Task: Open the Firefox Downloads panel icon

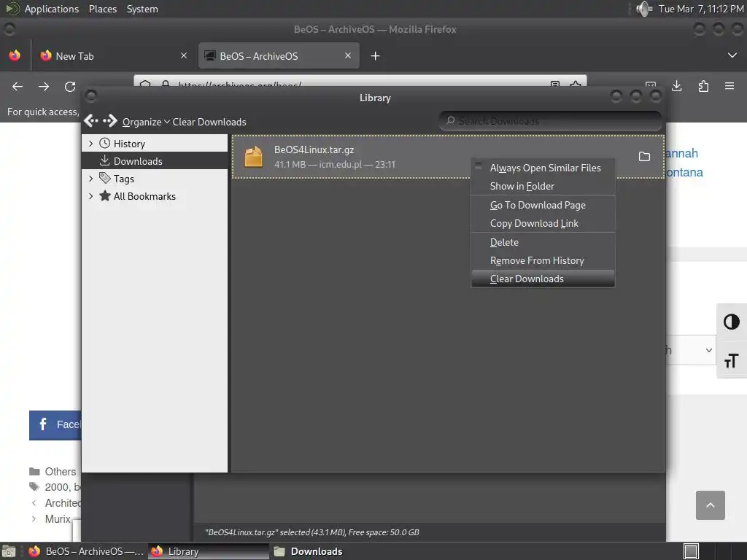Action: click(676, 86)
